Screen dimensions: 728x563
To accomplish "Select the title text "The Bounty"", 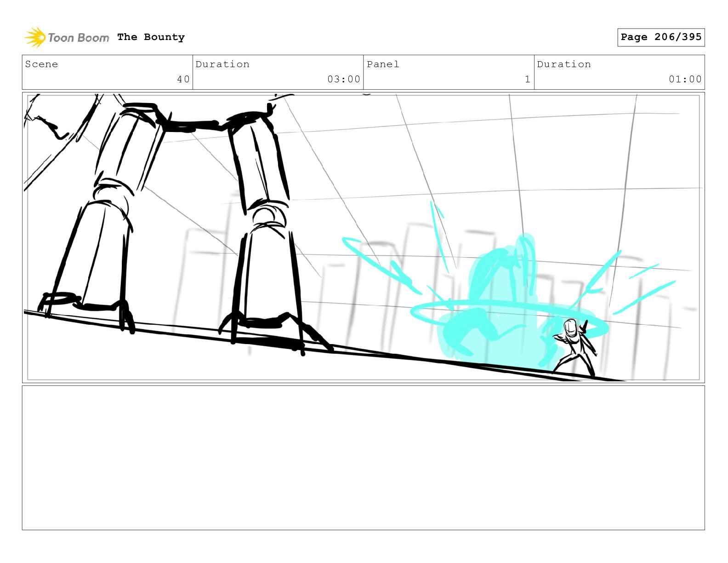I will pyautogui.click(x=151, y=37).
